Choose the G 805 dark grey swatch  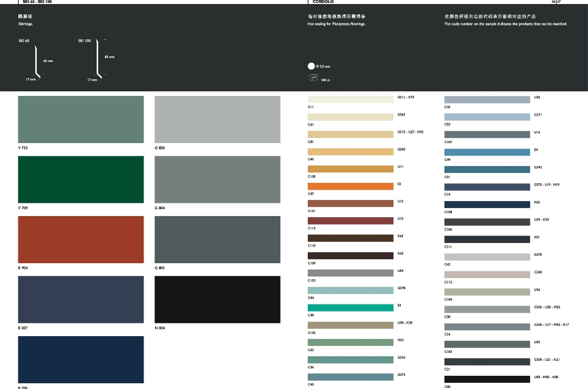[x=217, y=239]
